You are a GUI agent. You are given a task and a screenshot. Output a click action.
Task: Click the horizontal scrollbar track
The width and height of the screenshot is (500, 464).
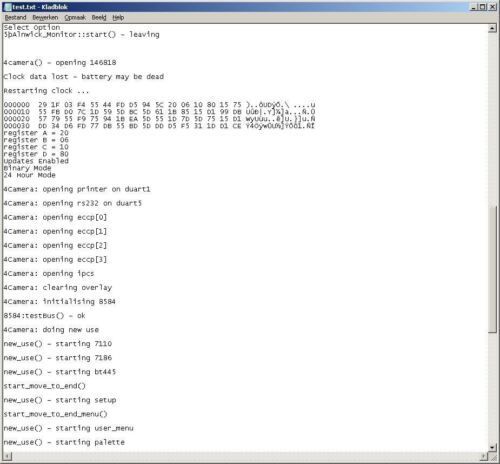coord(245,456)
